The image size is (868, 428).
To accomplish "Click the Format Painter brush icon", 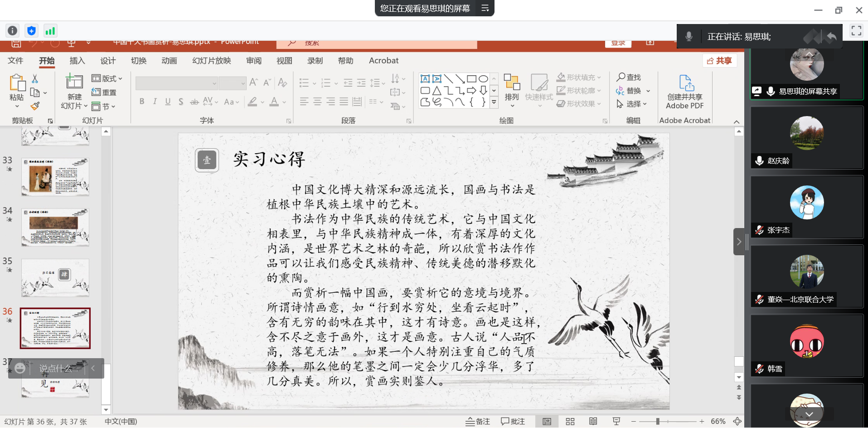I will (x=35, y=106).
